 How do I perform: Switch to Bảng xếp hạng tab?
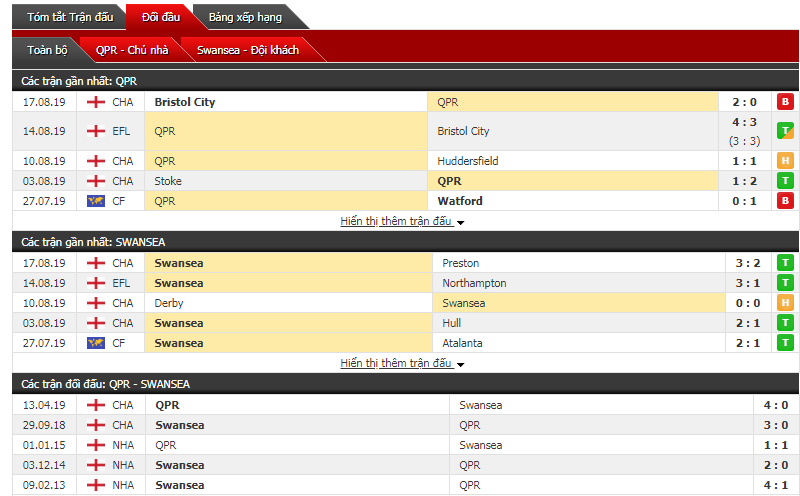[245, 17]
